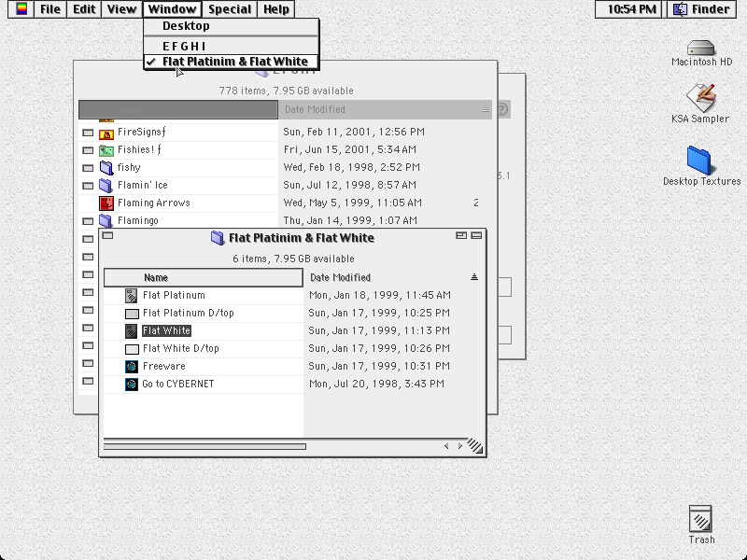Click the Flamingo folder icon
747x560 pixels.
pyautogui.click(x=106, y=220)
